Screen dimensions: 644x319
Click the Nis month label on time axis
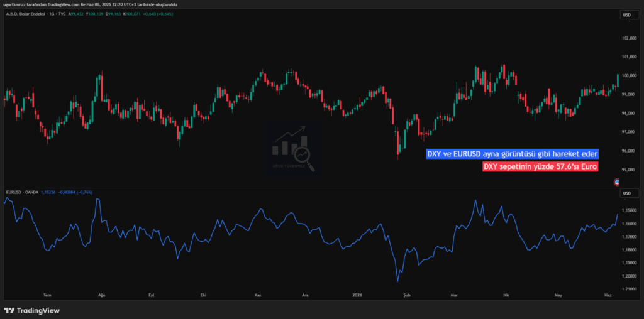505,295
